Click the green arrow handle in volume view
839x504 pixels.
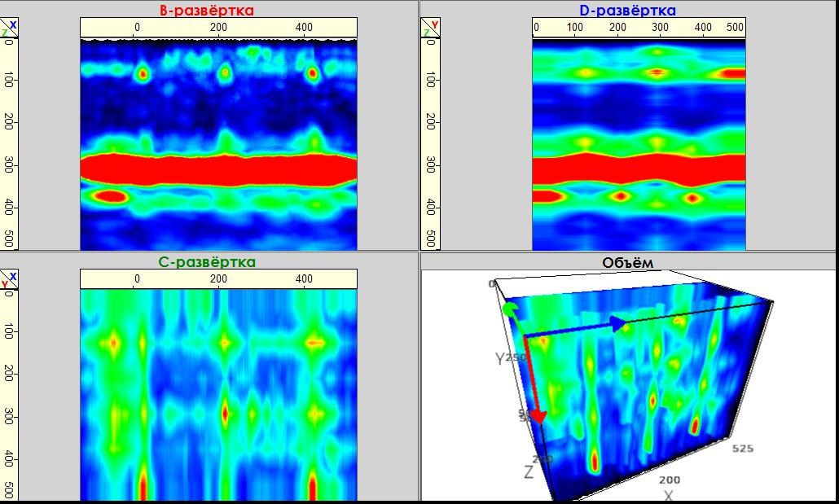pos(509,309)
